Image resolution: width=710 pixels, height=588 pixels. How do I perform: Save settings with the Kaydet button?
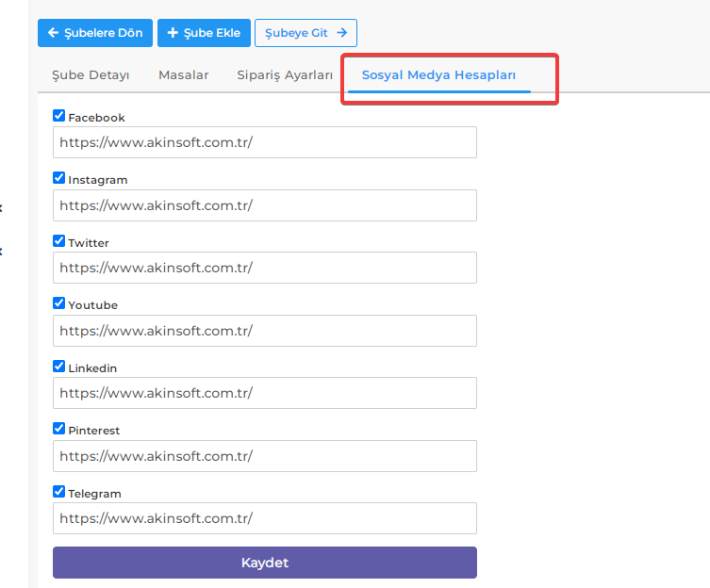265,563
